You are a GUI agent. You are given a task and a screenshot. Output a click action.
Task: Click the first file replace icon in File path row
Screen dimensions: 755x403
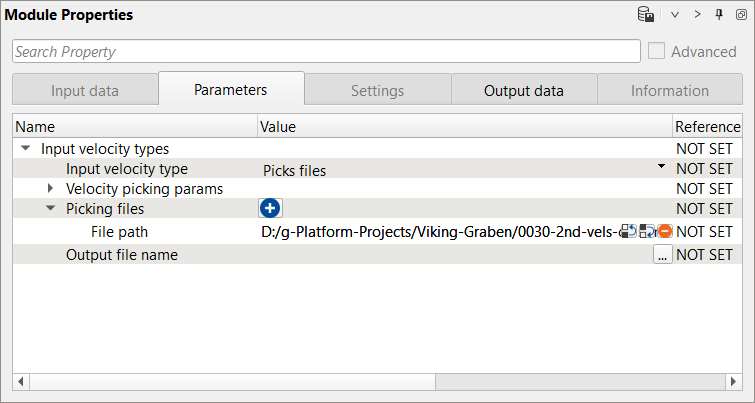coord(628,231)
